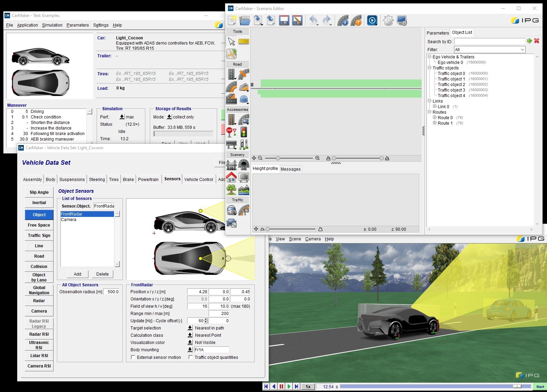
Task: Click the Delete sensor button
Action: 103,274
